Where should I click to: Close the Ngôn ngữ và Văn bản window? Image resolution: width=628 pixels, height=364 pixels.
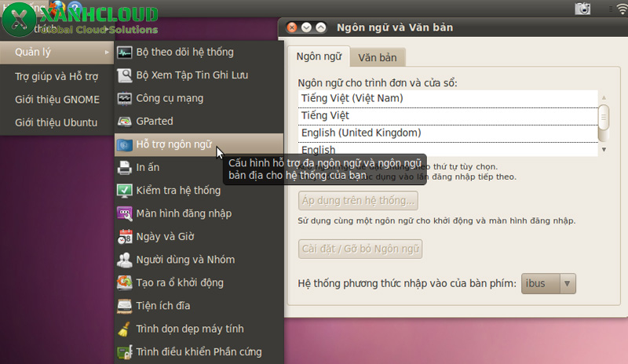(x=292, y=27)
